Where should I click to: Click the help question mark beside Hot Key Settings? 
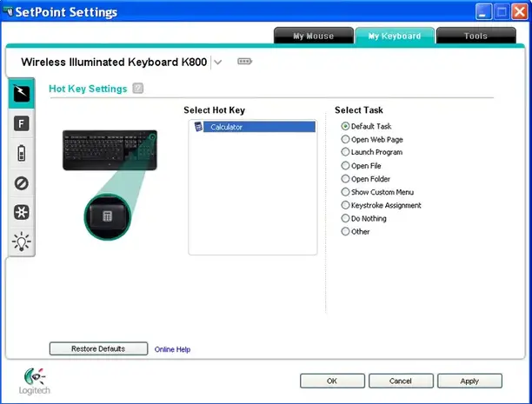[x=137, y=89]
